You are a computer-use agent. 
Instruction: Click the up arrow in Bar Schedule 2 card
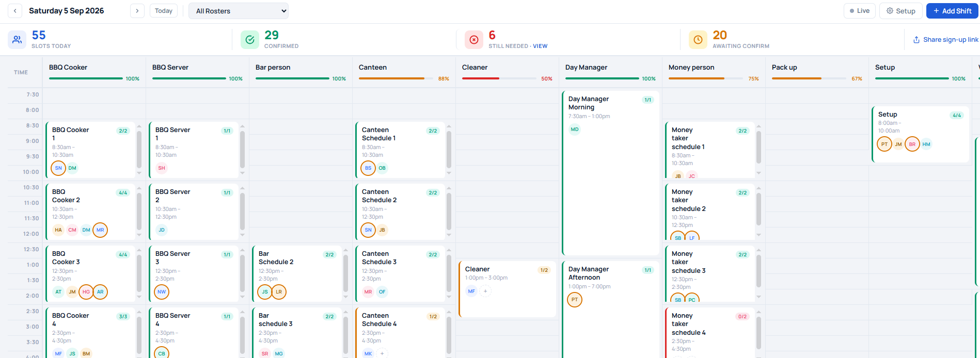pyautogui.click(x=346, y=250)
